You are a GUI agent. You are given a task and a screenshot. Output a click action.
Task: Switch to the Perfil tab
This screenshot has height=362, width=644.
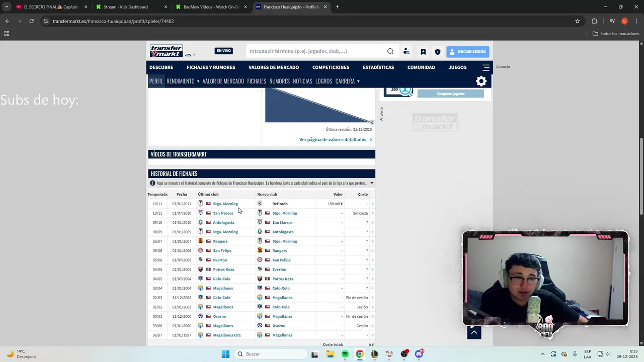pos(156,81)
